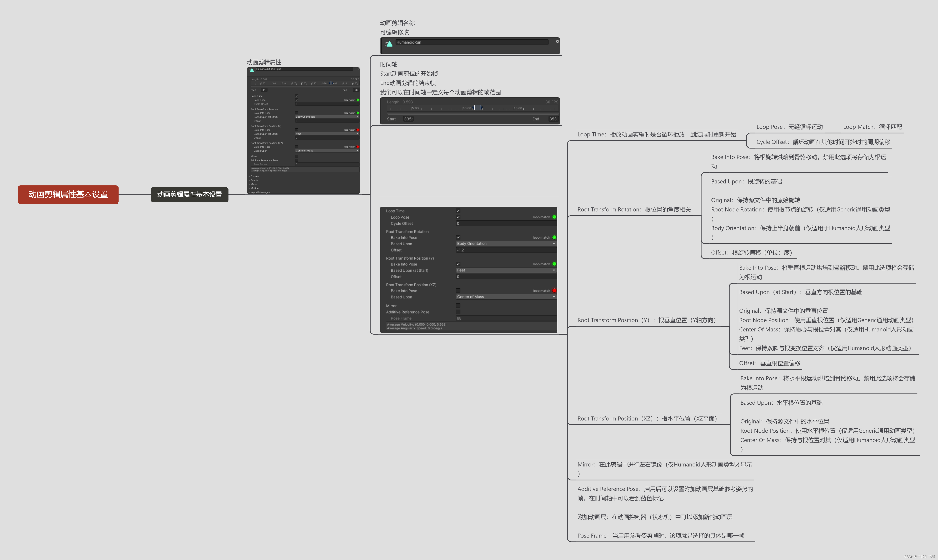938x560 pixels.
Task: Click the Pose Frame field showing 88
Action: pyautogui.click(x=506, y=318)
